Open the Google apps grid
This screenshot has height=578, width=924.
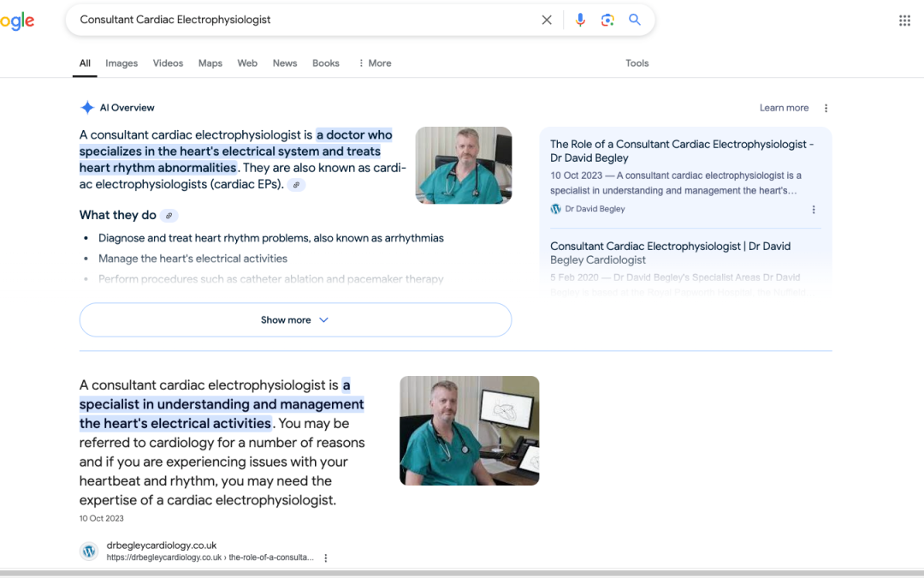[904, 20]
